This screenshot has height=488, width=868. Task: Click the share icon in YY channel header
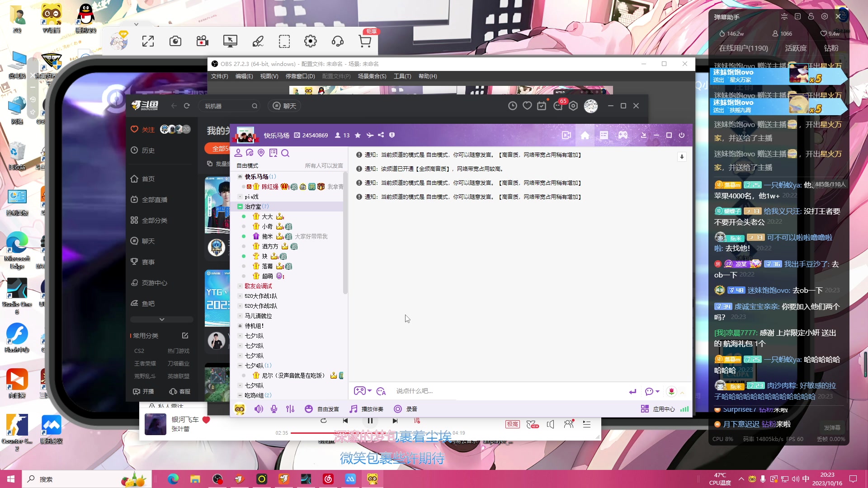381,135
